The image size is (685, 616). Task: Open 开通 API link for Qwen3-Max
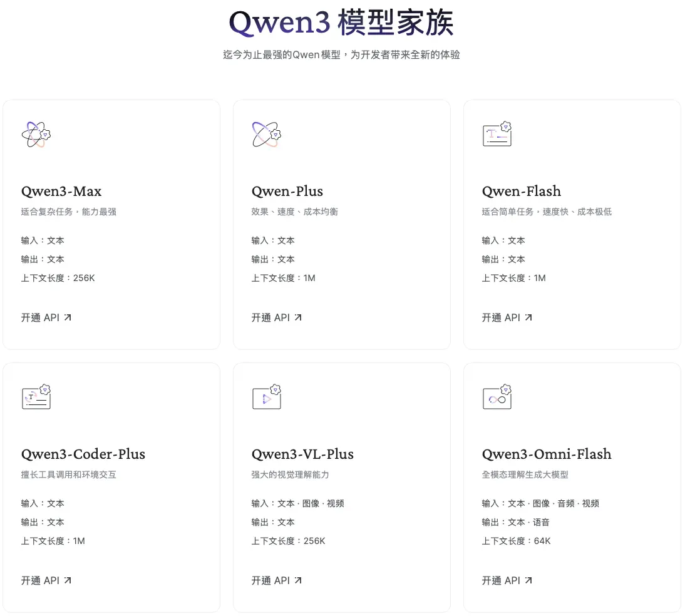point(46,317)
